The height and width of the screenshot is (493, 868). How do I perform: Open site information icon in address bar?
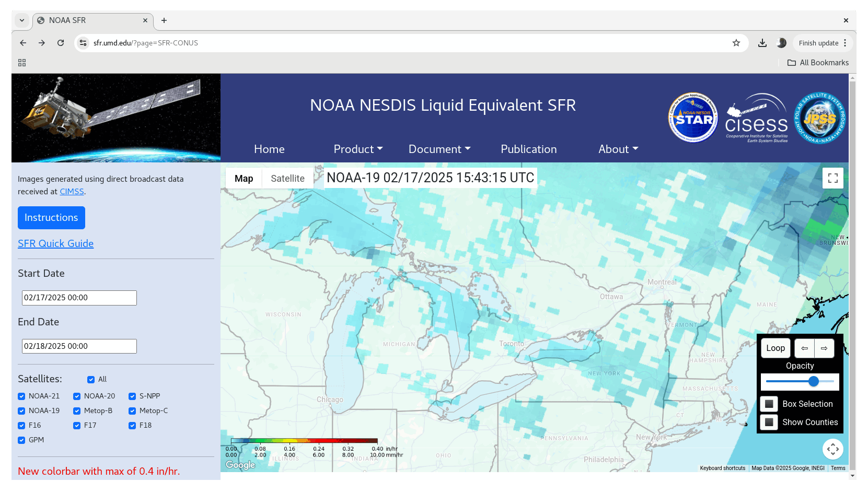coord(83,43)
